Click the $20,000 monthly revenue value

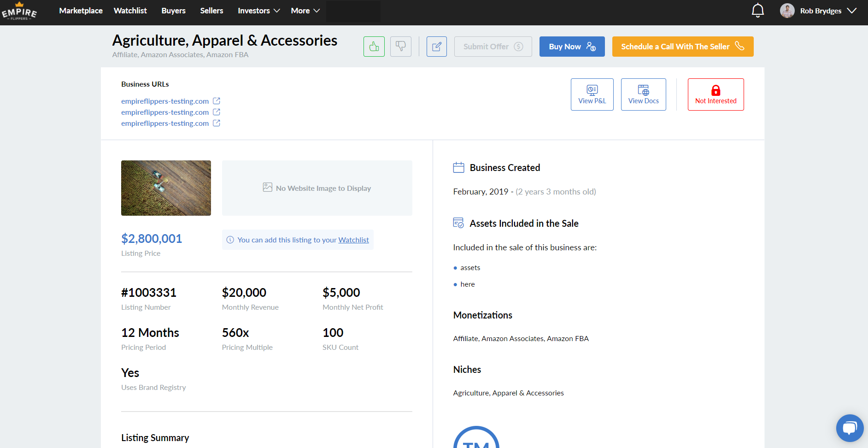pos(244,293)
